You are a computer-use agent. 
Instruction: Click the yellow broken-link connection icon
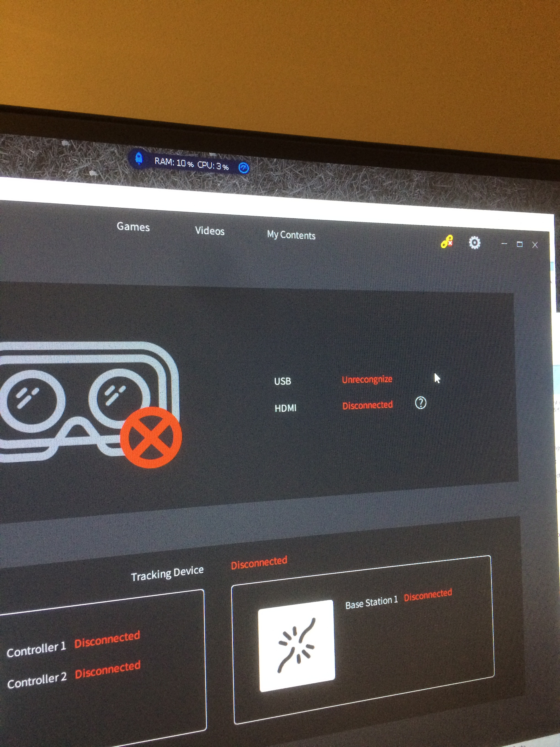tap(447, 242)
